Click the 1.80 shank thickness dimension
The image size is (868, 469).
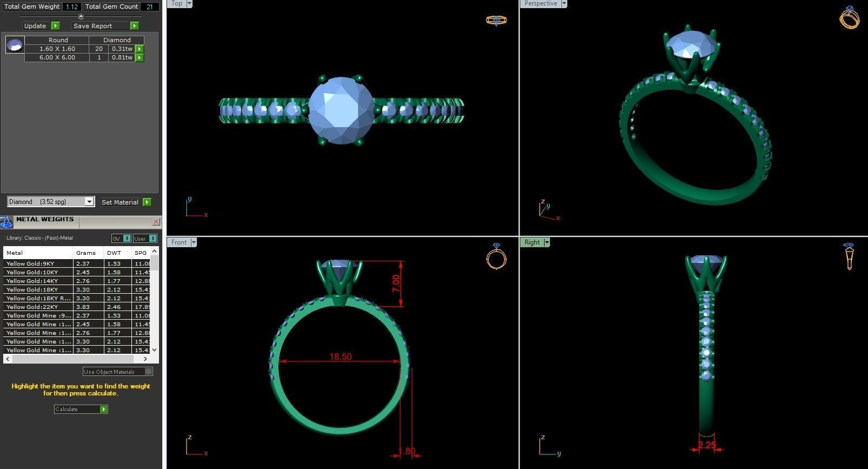[x=407, y=451]
